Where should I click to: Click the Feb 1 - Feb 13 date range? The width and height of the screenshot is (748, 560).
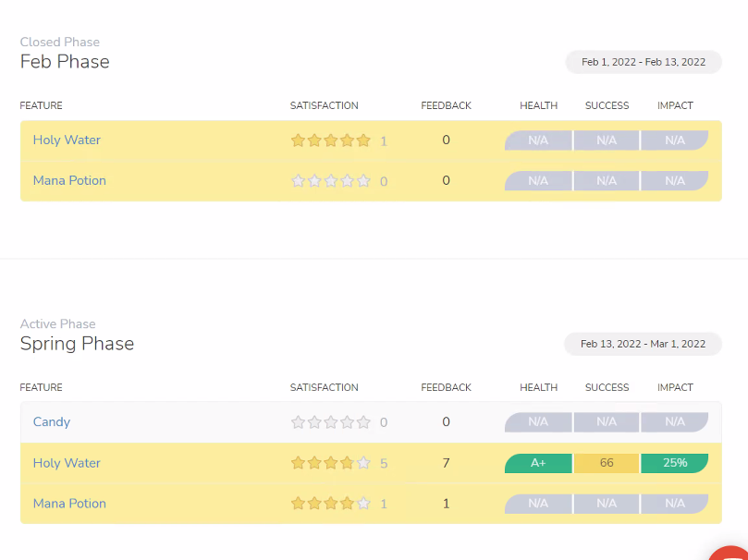click(644, 62)
